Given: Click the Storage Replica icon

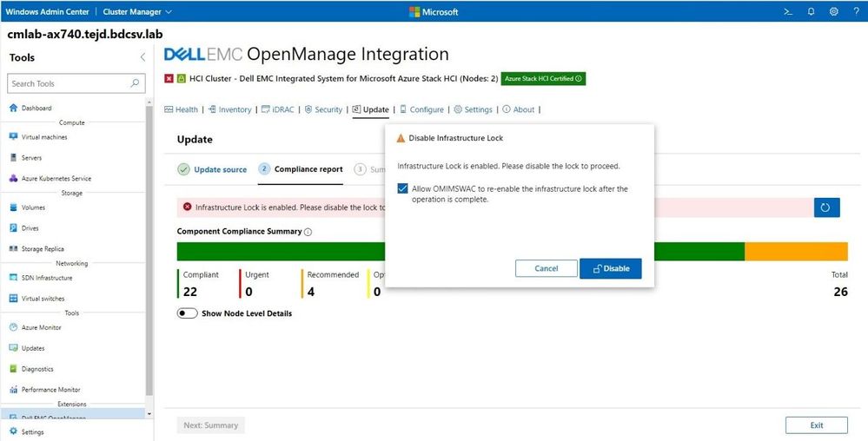Looking at the screenshot, I should click(x=14, y=249).
